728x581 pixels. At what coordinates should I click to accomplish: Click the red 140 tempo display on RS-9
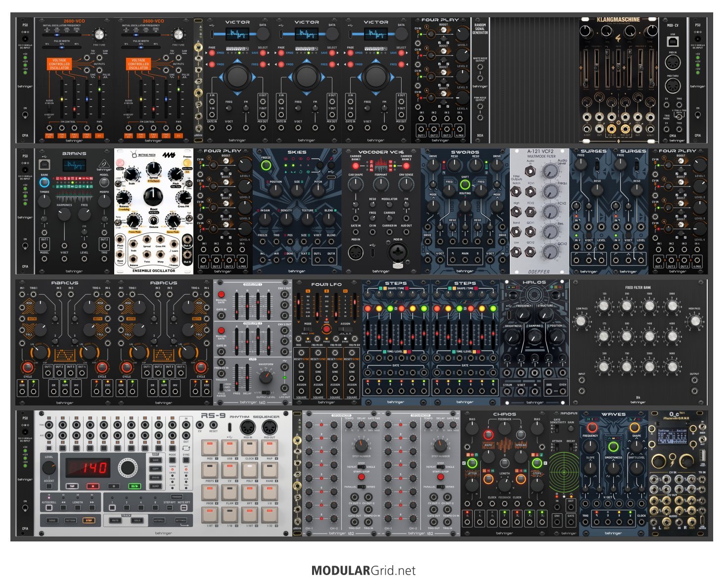(87, 468)
